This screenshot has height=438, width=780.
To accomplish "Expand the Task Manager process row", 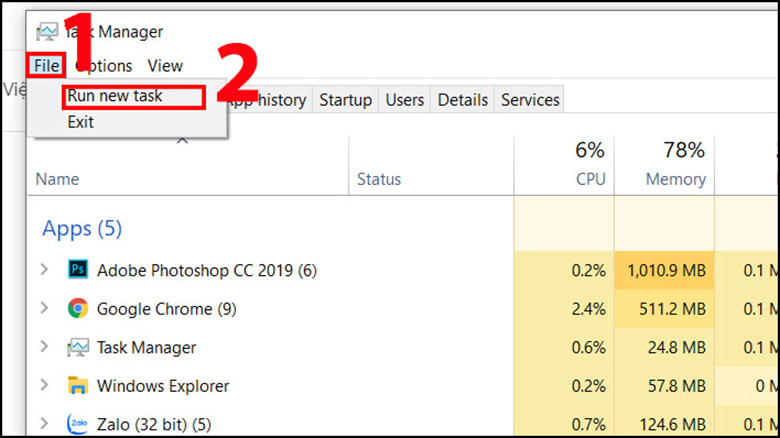I will [x=43, y=348].
